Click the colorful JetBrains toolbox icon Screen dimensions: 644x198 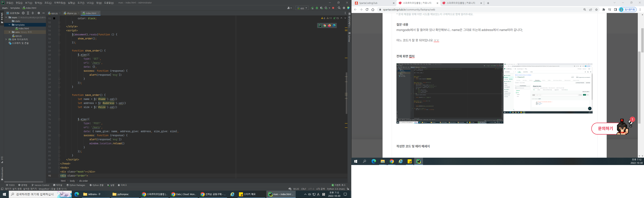[349, 8]
